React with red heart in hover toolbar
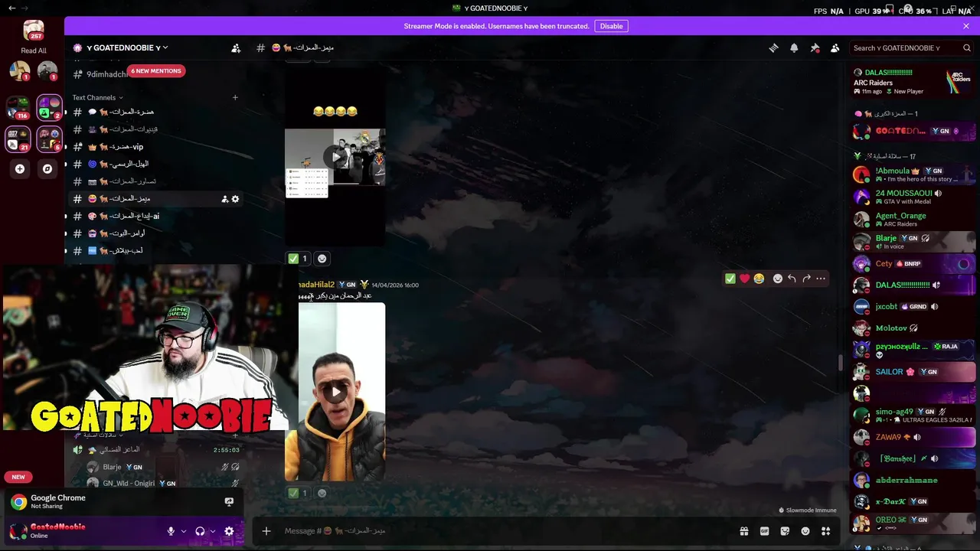Viewport: 980px width, 551px height. [x=744, y=279]
